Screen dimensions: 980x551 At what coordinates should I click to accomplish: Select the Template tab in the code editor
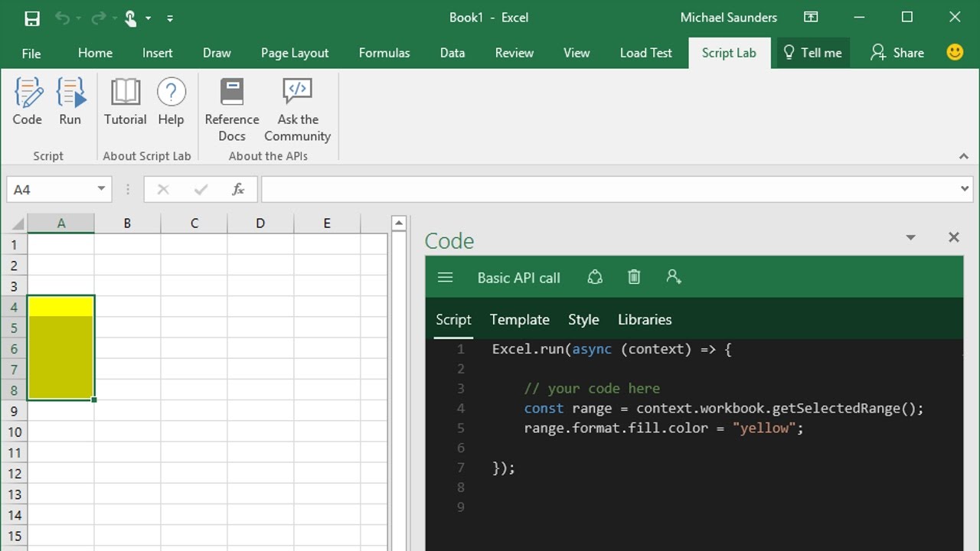(x=519, y=320)
